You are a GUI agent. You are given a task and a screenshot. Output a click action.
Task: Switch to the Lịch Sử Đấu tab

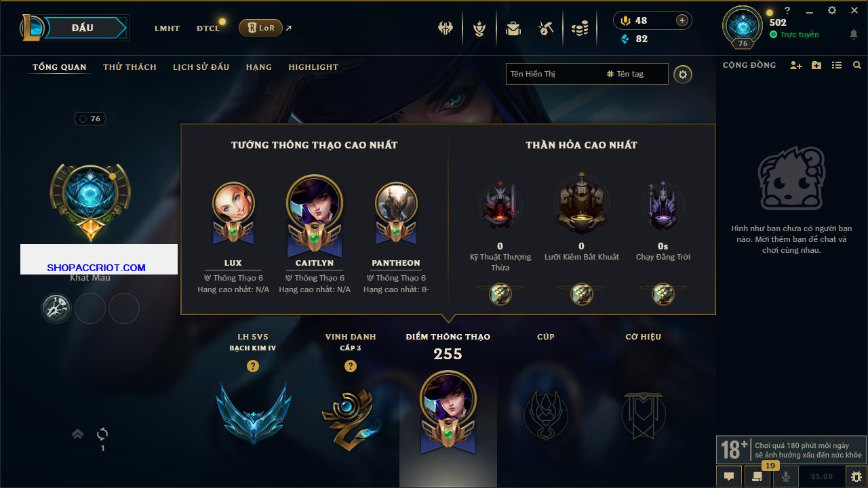201,67
